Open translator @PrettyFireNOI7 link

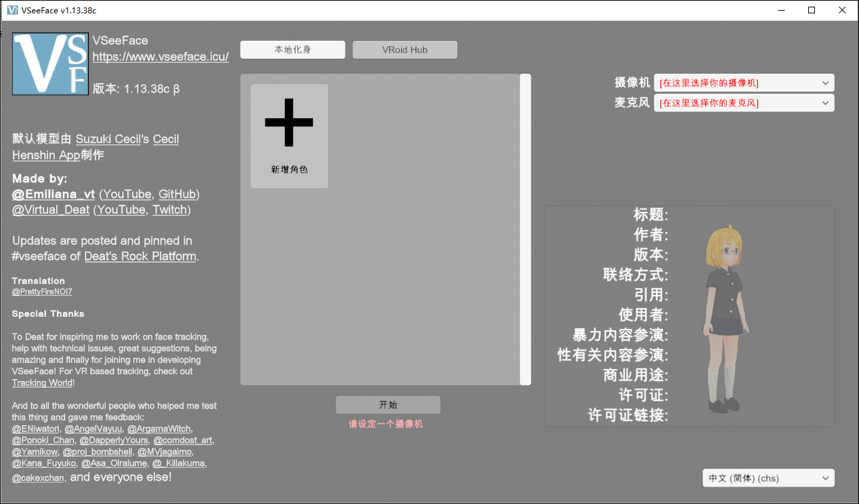point(41,292)
